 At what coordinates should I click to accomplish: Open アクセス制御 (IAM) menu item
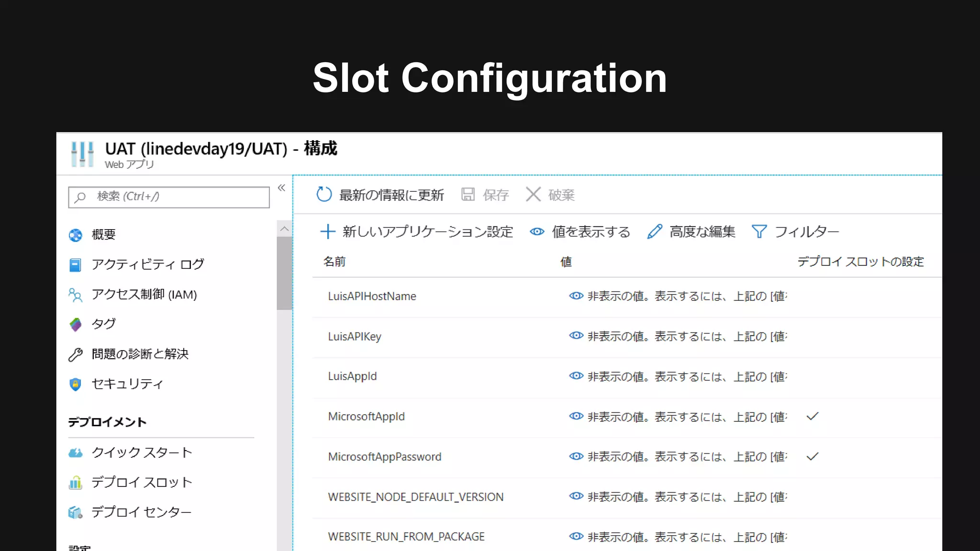click(x=144, y=294)
